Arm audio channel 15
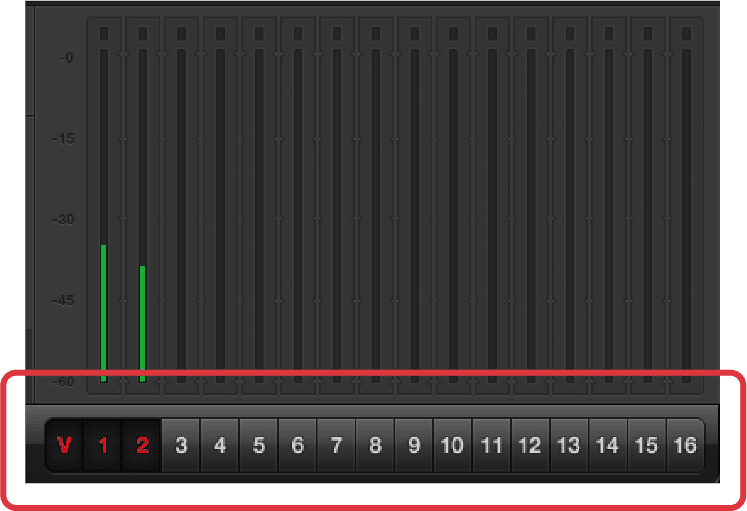This screenshot has width=747, height=511. [647, 445]
